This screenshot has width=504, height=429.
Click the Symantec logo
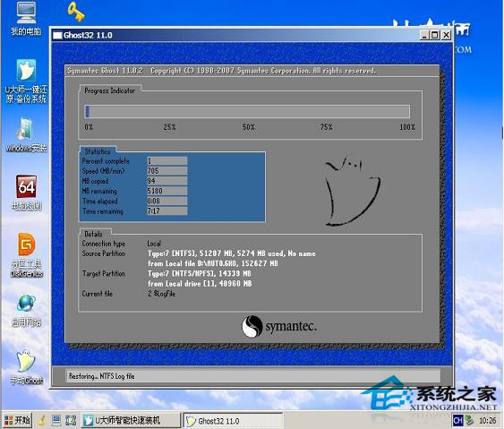coord(279,326)
